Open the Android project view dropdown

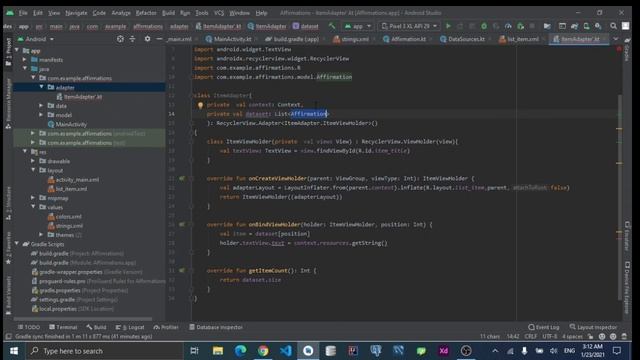click(36, 39)
